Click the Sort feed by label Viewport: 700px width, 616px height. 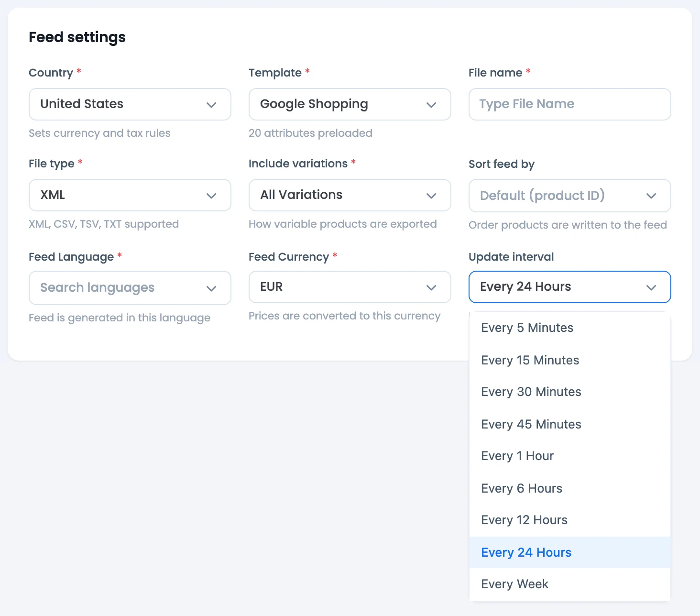pos(502,164)
